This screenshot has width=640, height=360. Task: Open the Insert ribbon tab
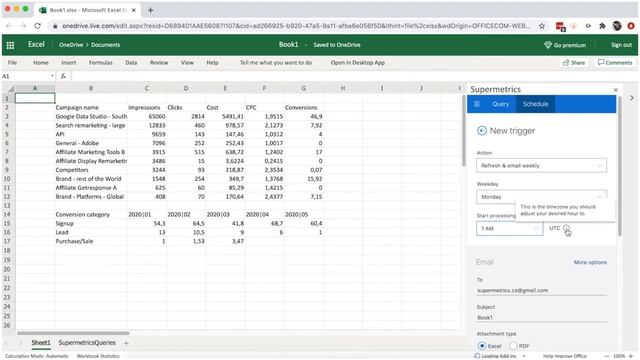[69, 63]
